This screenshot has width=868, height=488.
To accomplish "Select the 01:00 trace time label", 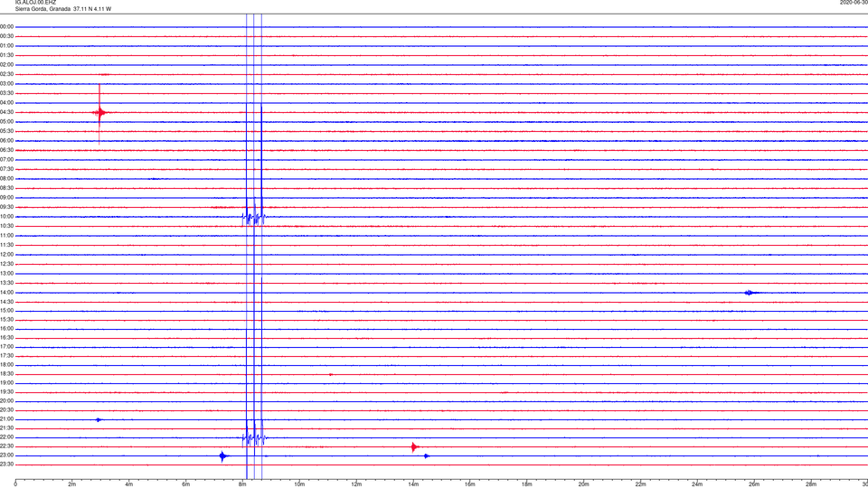I will [7, 46].
